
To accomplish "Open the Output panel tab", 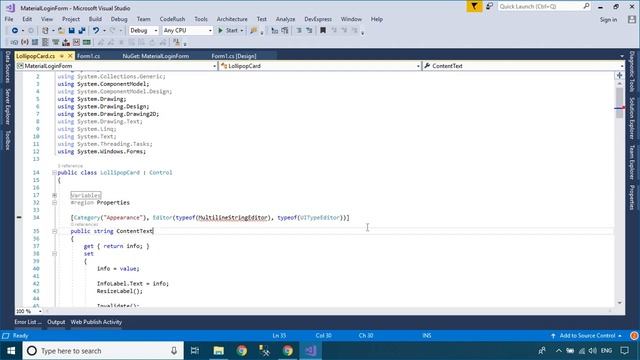I will 56,322.
